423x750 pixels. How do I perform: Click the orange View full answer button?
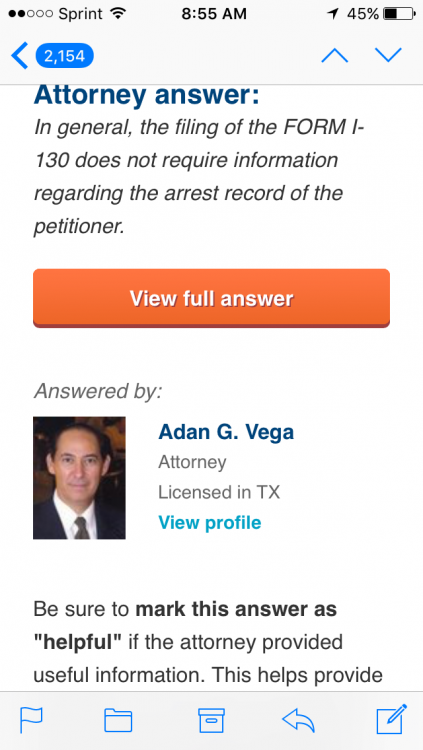pos(211,298)
